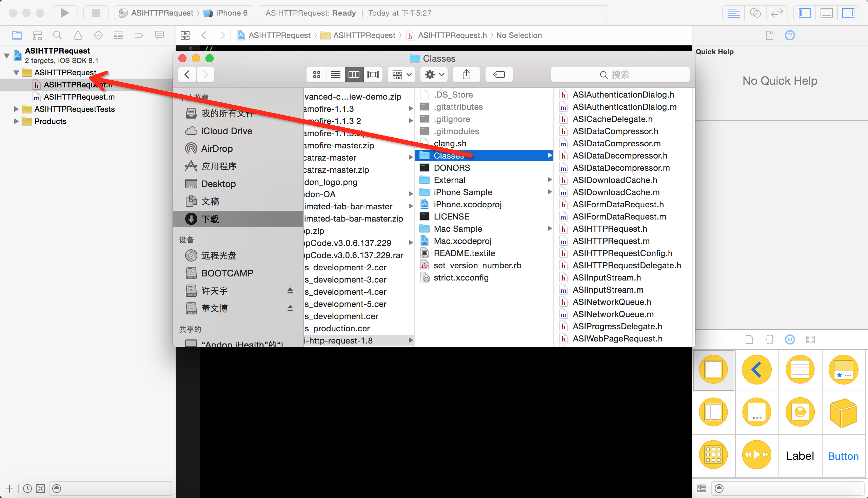Toggle the Utilities pane visibility
The width and height of the screenshot is (868, 498).
[848, 13]
